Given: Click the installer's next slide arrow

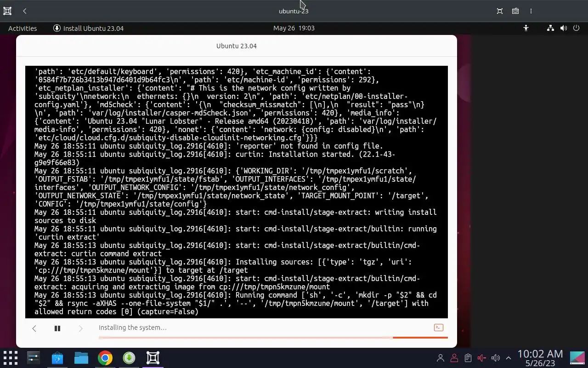Looking at the screenshot, I should point(80,328).
